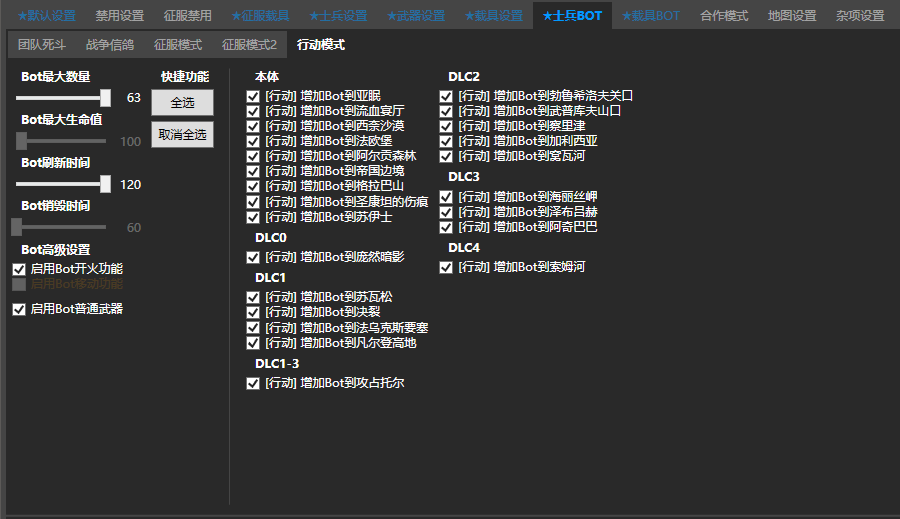Select the ★默认设置 tab
The image size is (900, 519).
[46, 16]
